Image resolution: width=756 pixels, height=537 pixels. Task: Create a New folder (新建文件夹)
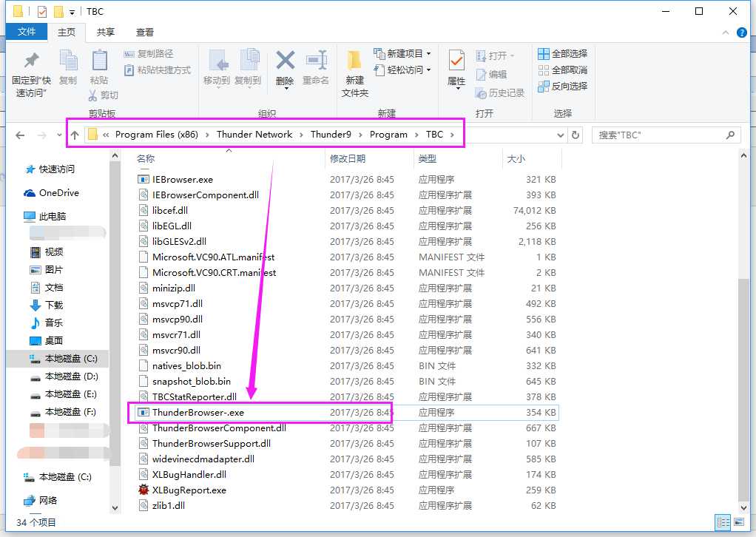click(x=355, y=72)
